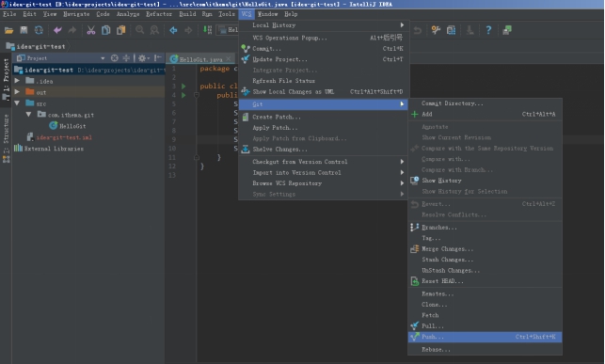The height and width of the screenshot is (364, 605).
Task: Click the Paste clipboard toolbar icon
Action: (x=120, y=30)
